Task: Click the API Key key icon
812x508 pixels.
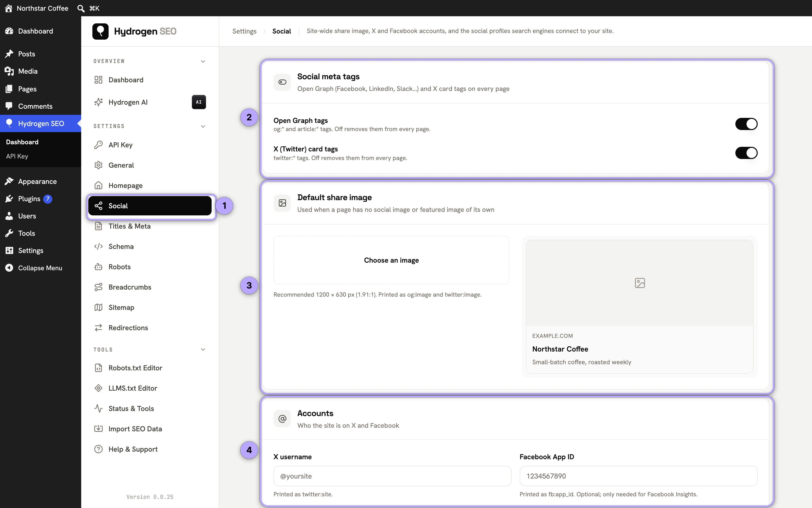Action: 98,145
